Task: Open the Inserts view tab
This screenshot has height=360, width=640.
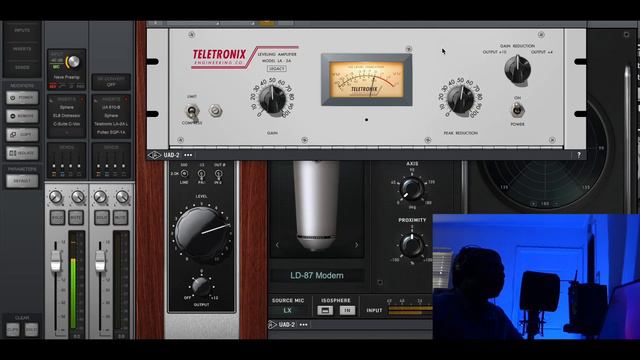Action: click(22, 49)
